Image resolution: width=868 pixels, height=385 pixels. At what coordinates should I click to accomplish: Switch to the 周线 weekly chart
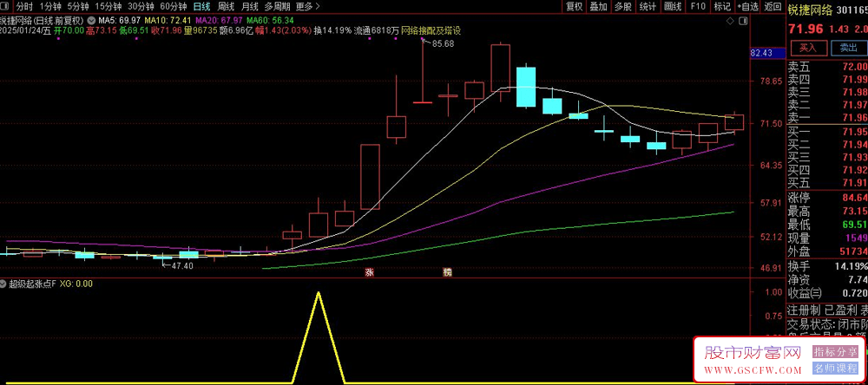226,7
